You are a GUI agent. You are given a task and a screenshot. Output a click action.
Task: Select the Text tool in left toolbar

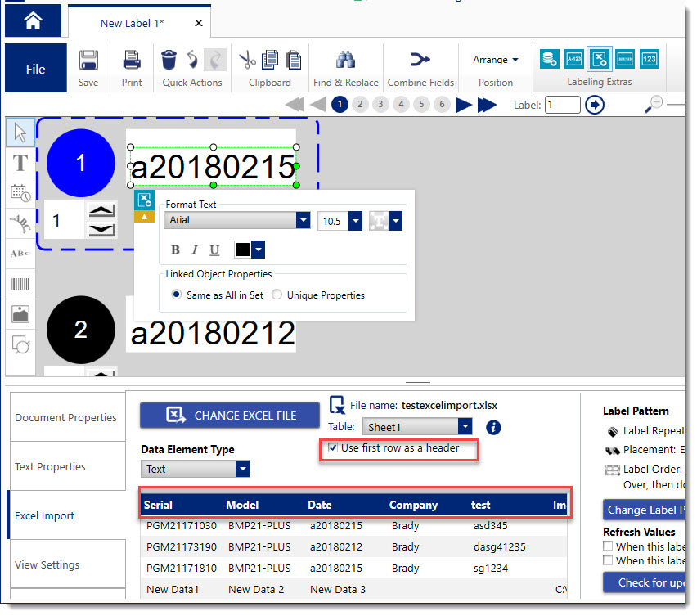20,163
